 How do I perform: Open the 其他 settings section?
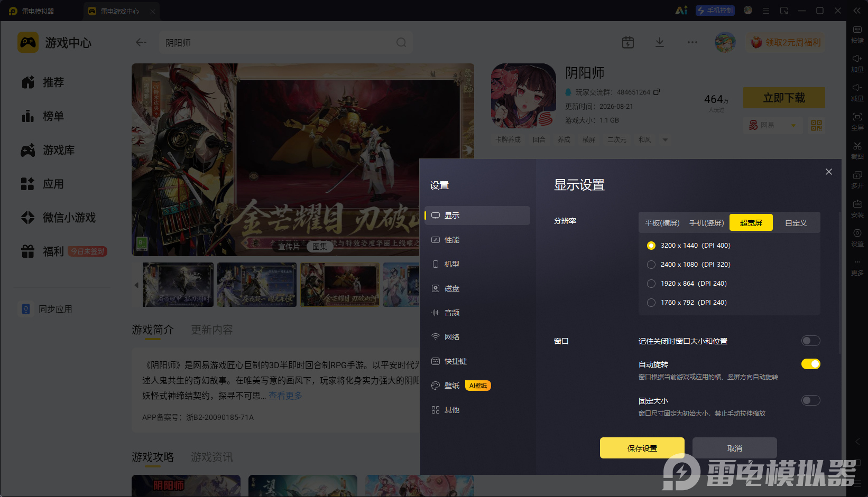(477, 410)
